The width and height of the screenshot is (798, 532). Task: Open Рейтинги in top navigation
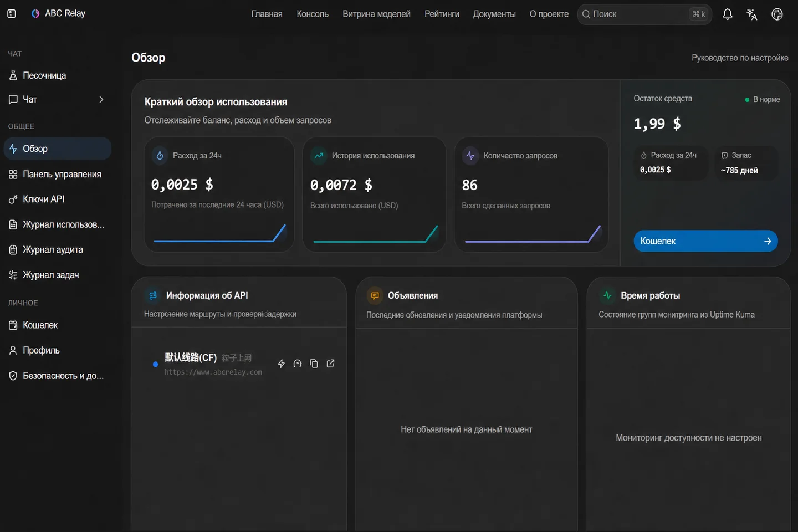pyautogui.click(x=442, y=14)
